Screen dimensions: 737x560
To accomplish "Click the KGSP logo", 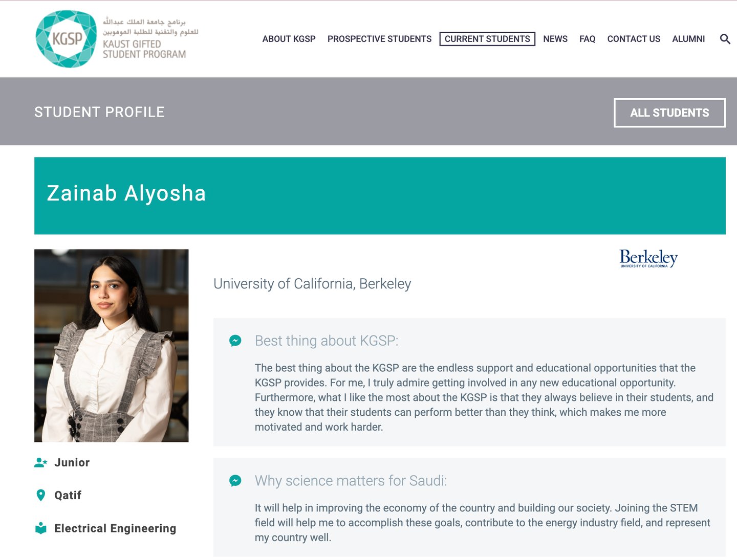I will (66, 39).
